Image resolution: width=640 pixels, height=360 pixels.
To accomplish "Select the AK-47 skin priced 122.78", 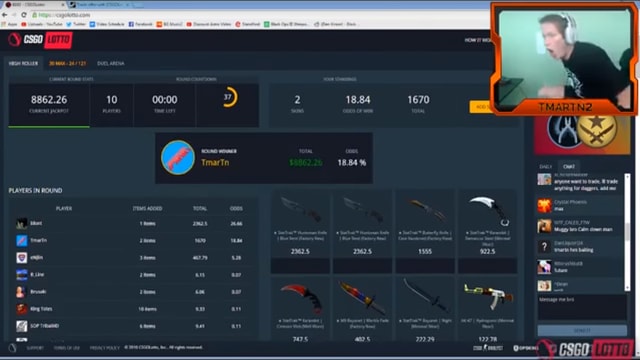I will 487,310.
